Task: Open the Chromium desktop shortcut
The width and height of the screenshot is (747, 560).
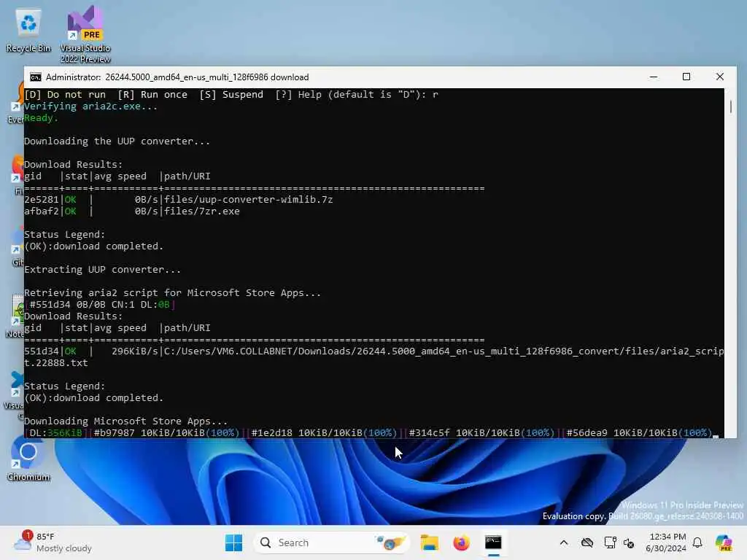Action: click(x=28, y=458)
